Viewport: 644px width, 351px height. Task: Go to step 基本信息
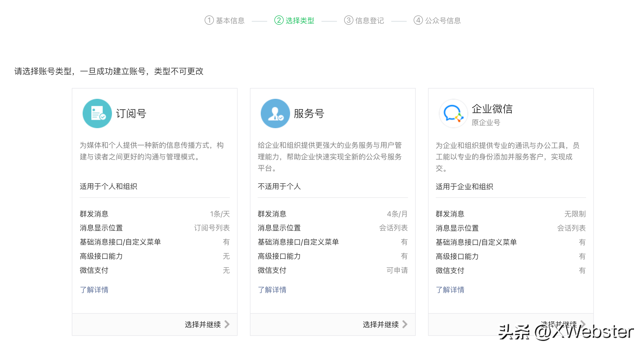pyautogui.click(x=230, y=21)
